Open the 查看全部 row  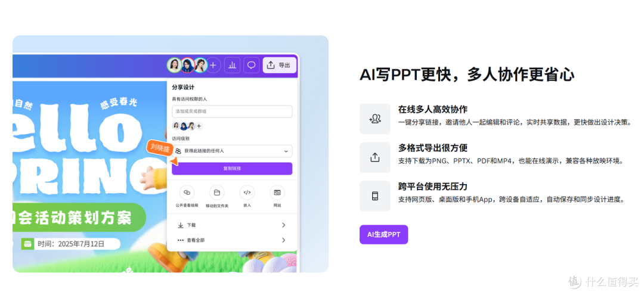tap(232, 240)
